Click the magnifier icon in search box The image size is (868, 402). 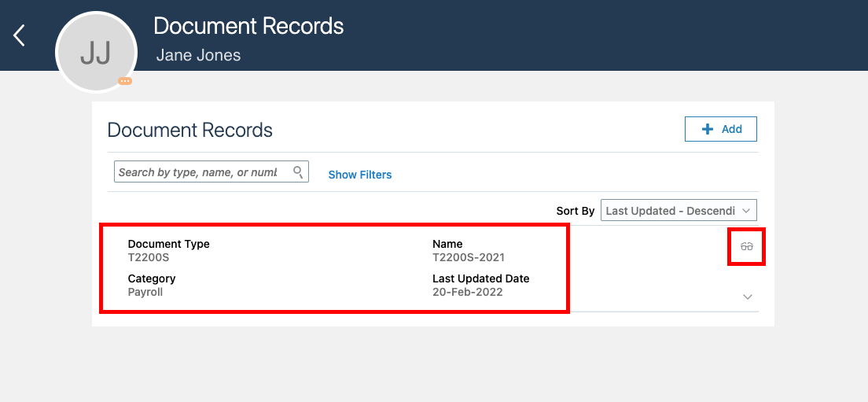[298, 171]
